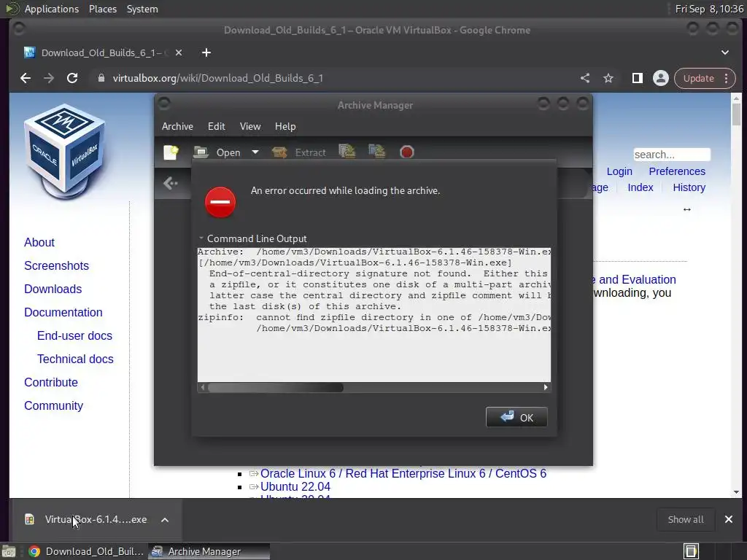Open the Documentation link in the sidebar
747x560 pixels.
(63, 312)
